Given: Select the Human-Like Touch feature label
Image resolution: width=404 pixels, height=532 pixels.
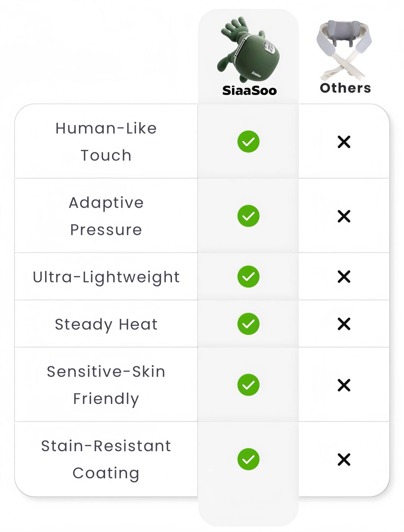Looking at the screenshot, I should click(106, 142).
